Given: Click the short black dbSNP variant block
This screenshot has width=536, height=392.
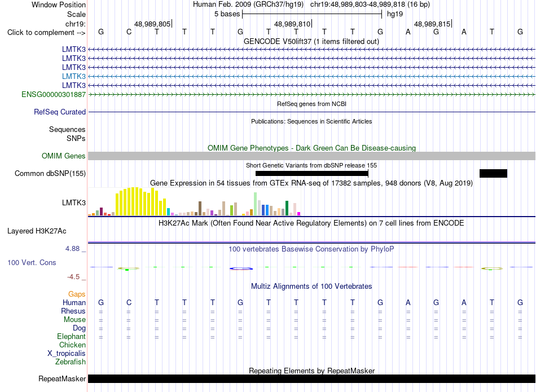Looking at the screenshot, I should 493,173.
